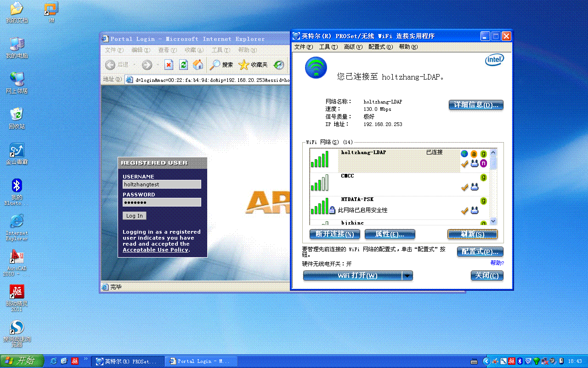This screenshot has height=368, width=588.
Task: Click the 刷新 refresh button
Action: tap(472, 234)
